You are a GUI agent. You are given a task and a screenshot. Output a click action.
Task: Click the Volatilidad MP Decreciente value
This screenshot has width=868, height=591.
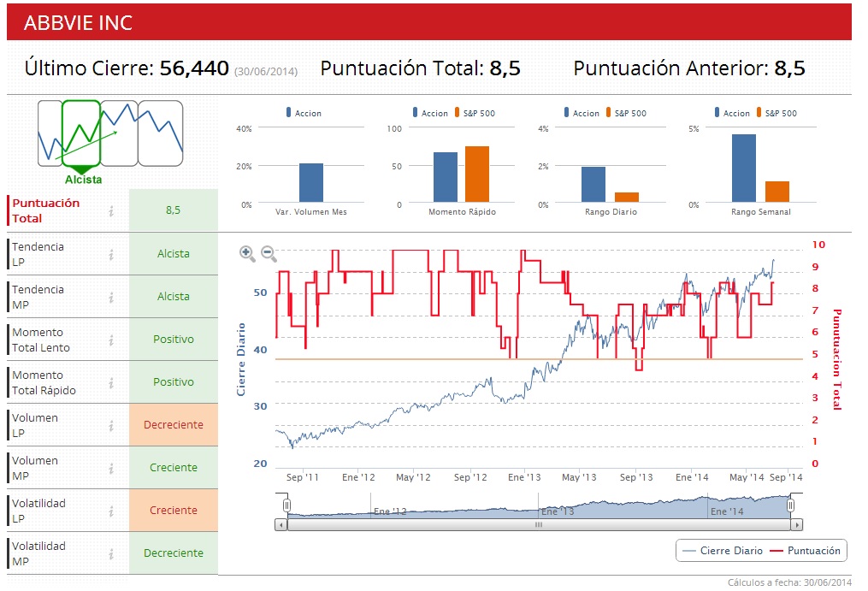pyautogui.click(x=174, y=553)
